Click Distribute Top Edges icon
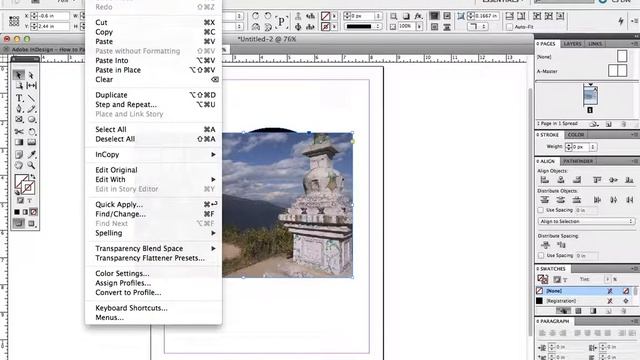The image size is (640, 360). pos(545,200)
